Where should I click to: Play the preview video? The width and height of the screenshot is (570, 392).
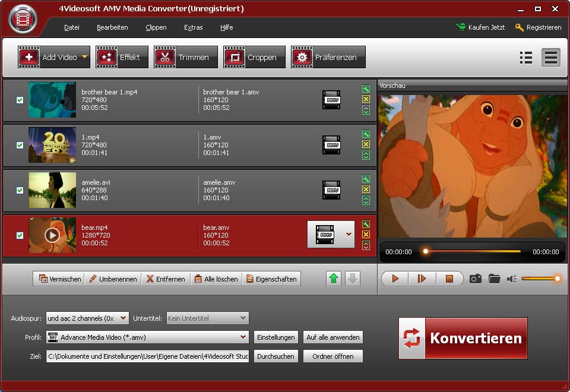tap(395, 279)
